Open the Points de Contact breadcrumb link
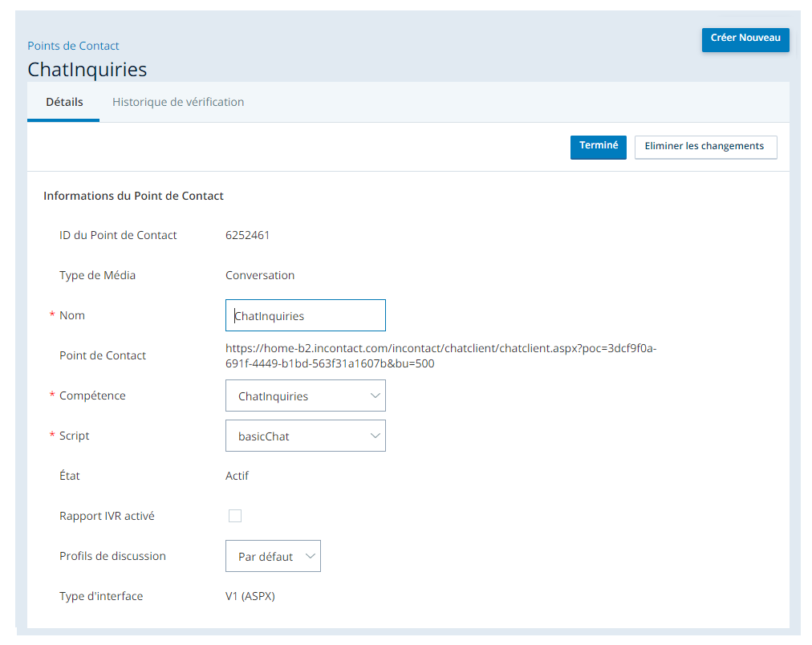The height and width of the screenshot is (645, 812). 73,46
